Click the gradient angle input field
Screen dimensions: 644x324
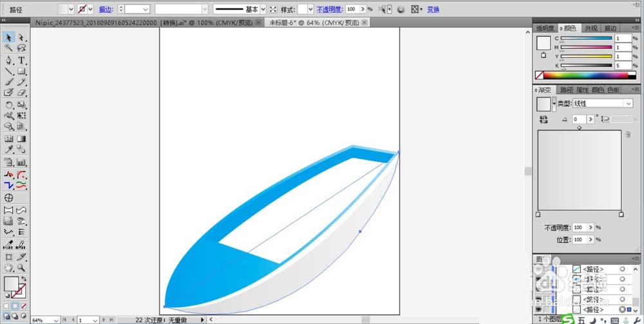pyautogui.click(x=579, y=119)
